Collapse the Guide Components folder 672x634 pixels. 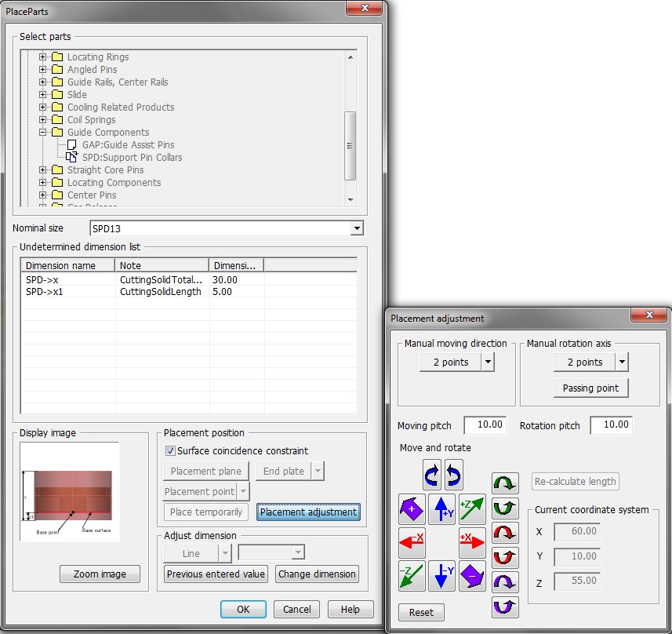click(x=43, y=133)
